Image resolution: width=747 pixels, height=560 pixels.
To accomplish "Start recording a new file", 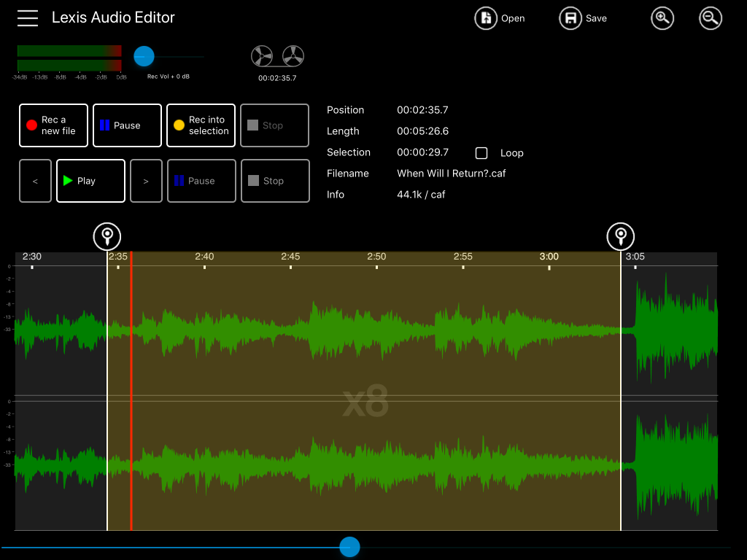I will coord(53,125).
